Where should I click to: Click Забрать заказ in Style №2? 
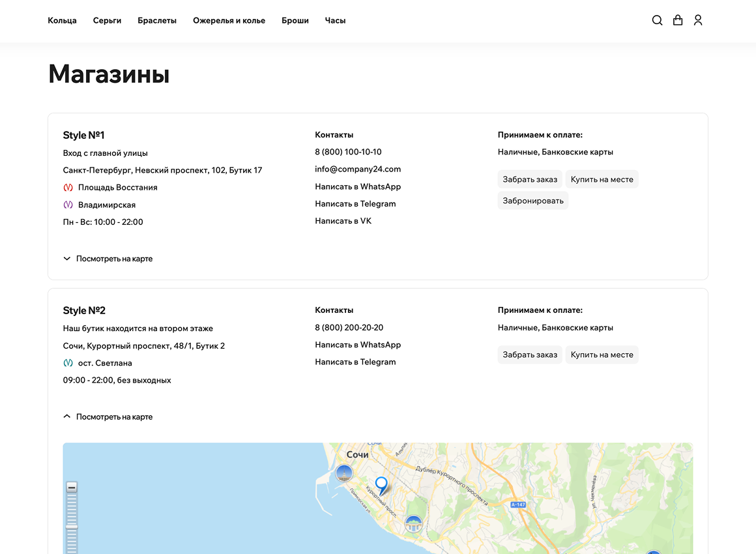pyautogui.click(x=530, y=355)
